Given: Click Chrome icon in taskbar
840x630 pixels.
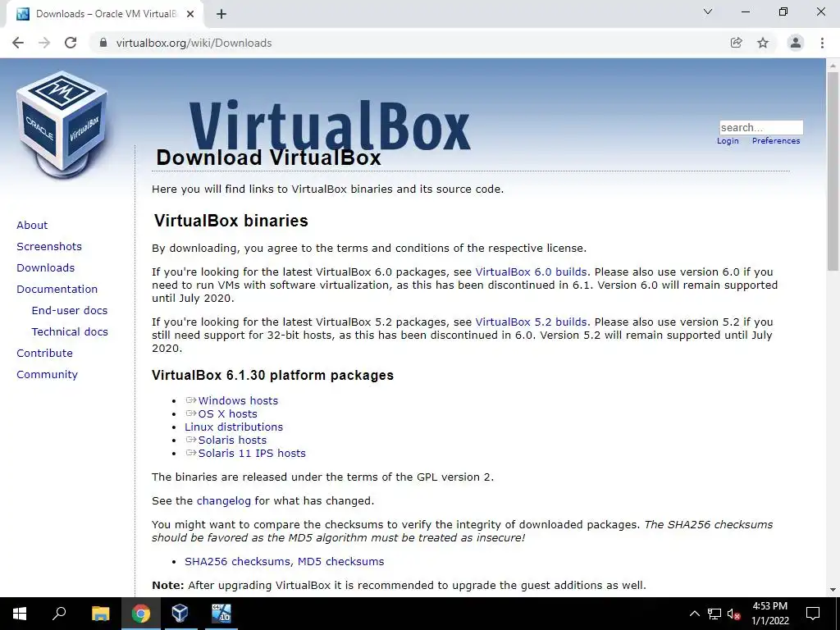Looking at the screenshot, I should coord(140,614).
